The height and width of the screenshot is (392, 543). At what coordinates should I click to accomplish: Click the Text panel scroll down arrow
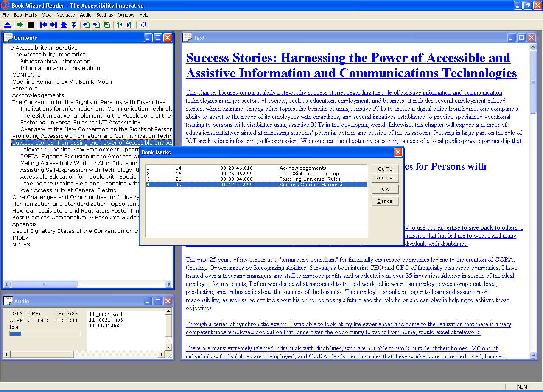coord(533,356)
